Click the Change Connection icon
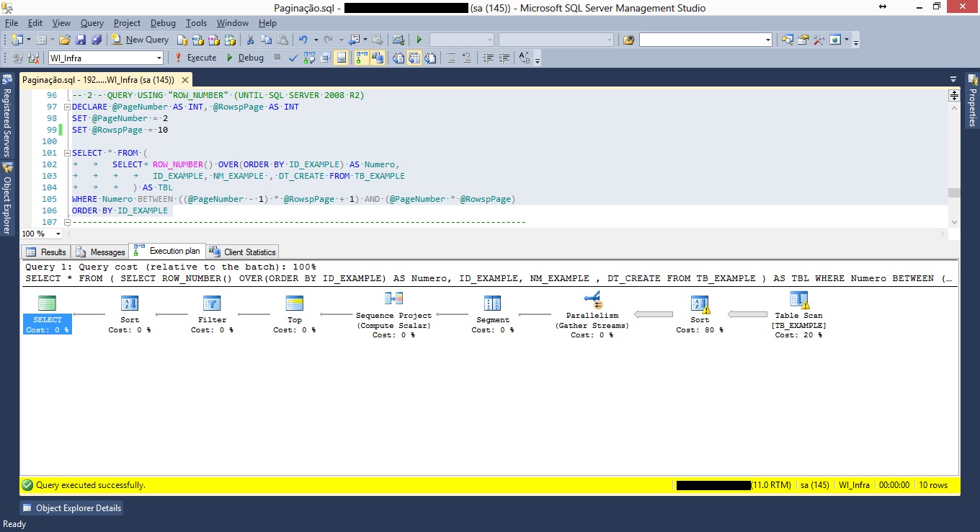Viewport: 980px width, 532px height. click(33, 58)
